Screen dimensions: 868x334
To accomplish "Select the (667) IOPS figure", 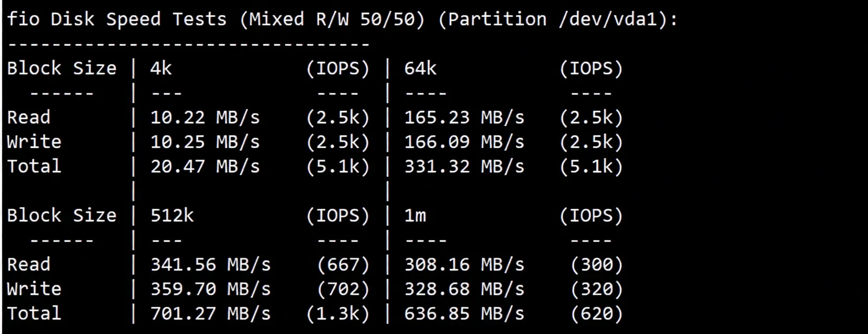I will [343, 265].
